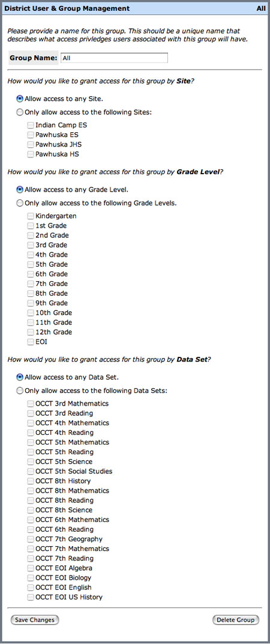The image size is (270, 644).
Task: Enable the EOI grade level checkbox
Action: pos(31,342)
